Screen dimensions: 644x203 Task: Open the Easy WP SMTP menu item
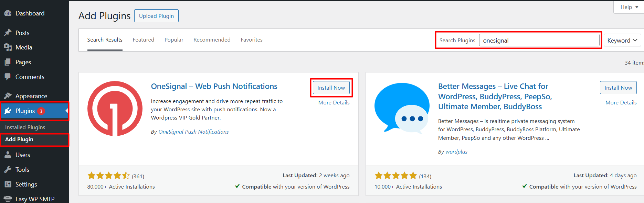[x=34, y=199]
